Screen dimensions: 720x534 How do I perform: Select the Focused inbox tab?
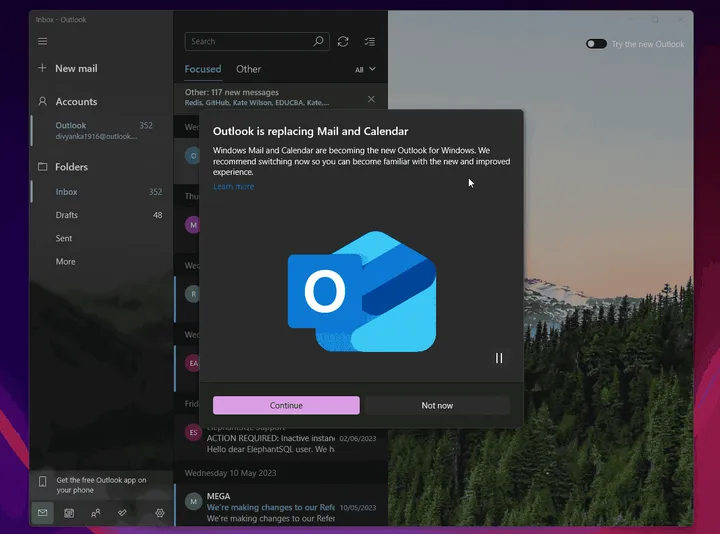pos(203,69)
